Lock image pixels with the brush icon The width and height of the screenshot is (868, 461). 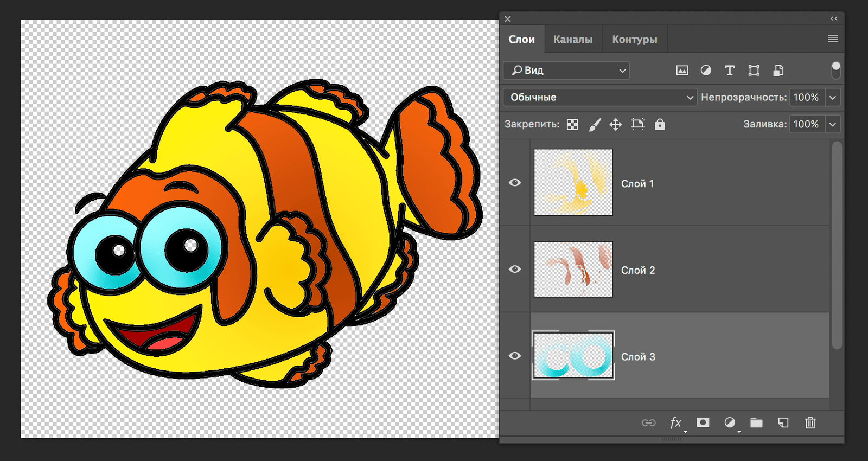[x=595, y=125]
